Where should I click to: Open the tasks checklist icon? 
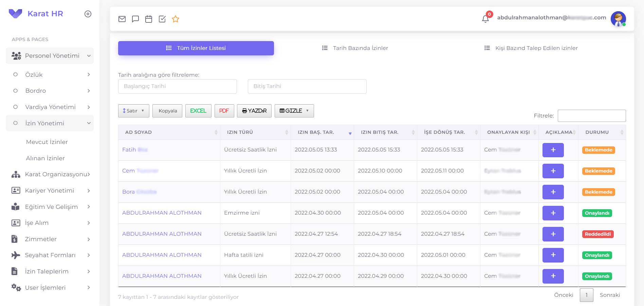tap(162, 19)
